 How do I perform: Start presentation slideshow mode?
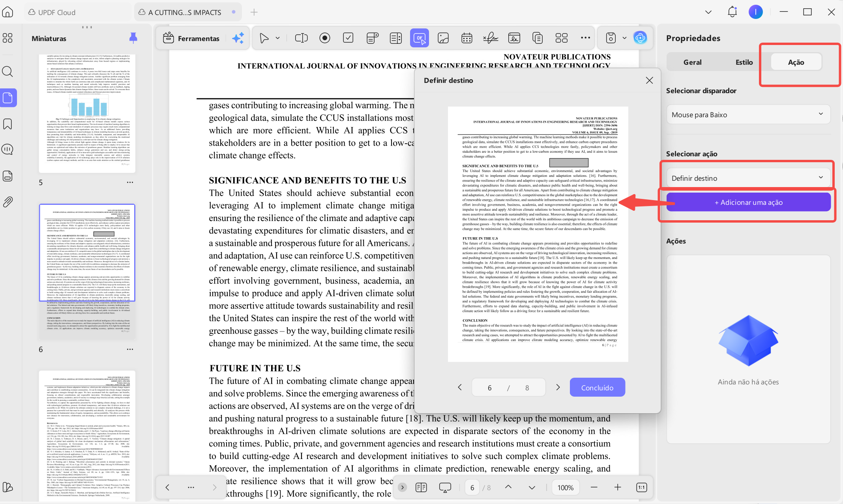click(445, 487)
